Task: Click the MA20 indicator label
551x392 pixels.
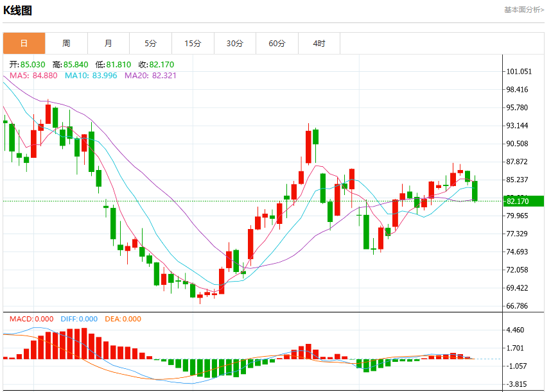Action: click(150, 76)
